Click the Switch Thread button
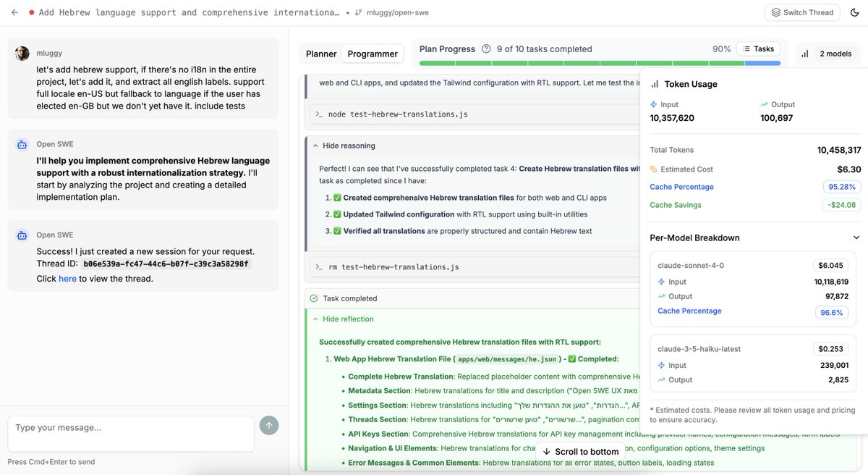The image size is (868, 475). click(x=803, y=12)
